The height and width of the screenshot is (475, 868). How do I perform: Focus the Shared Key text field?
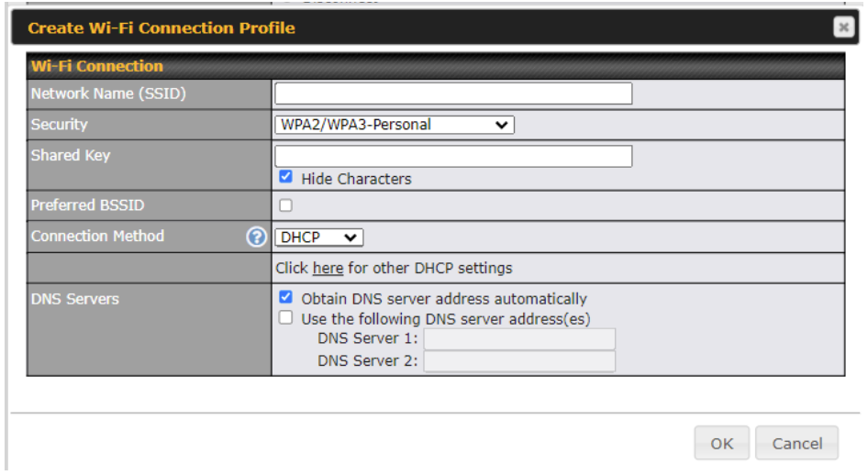(x=453, y=156)
